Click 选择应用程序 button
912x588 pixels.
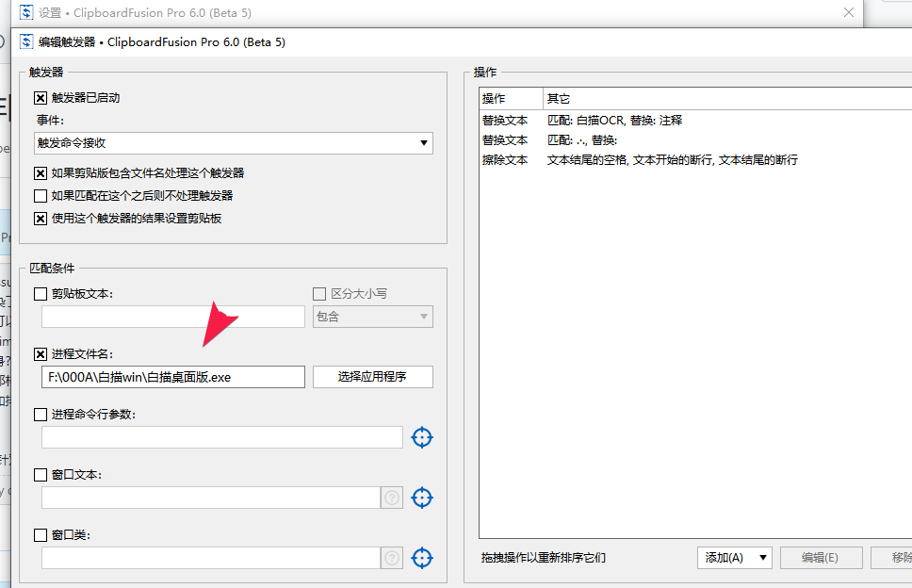click(373, 377)
